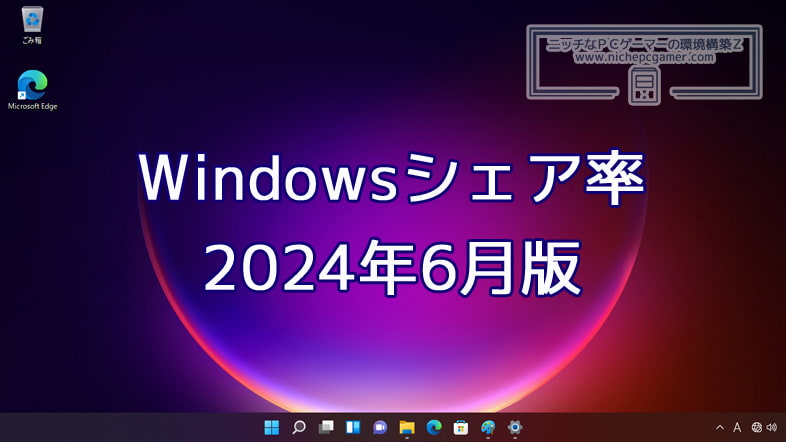Viewport: 786px width, 442px height.
Task: Launch Teams Chat from the taskbar
Action: click(380, 427)
